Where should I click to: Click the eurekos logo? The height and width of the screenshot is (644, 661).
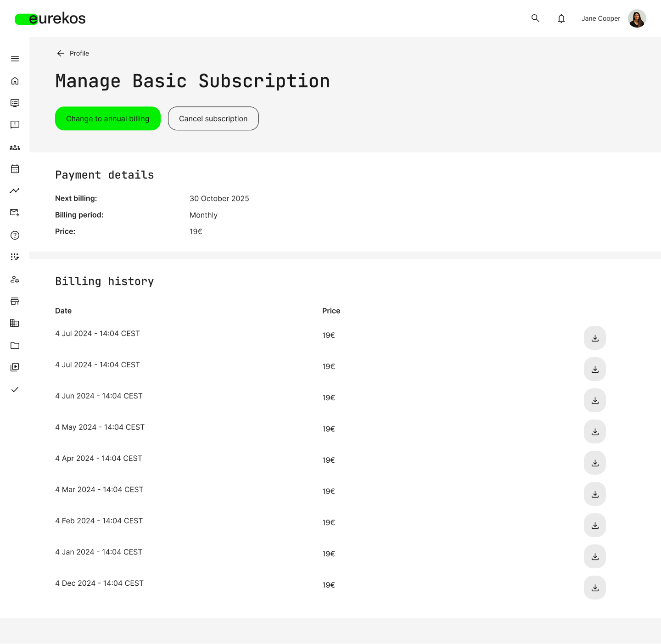click(50, 19)
